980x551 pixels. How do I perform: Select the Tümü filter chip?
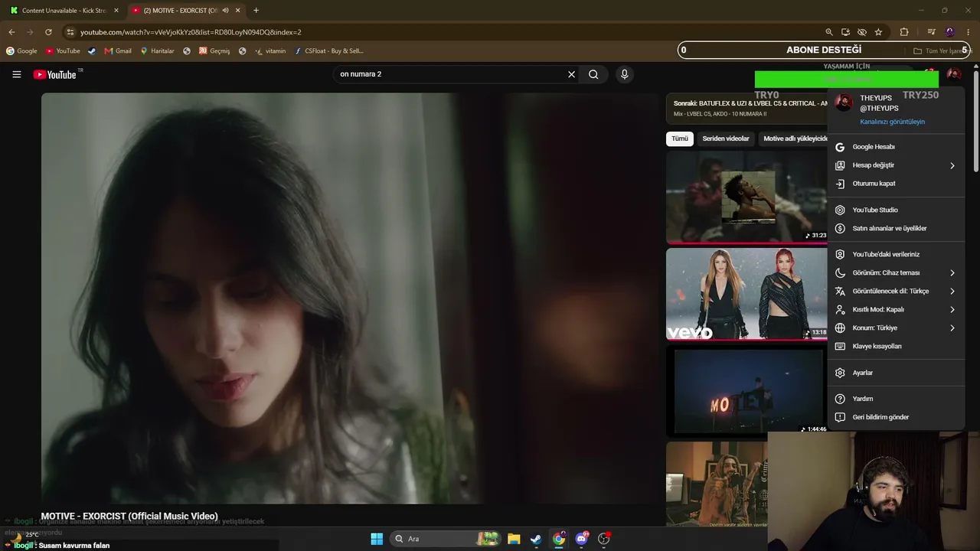click(680, 139)
